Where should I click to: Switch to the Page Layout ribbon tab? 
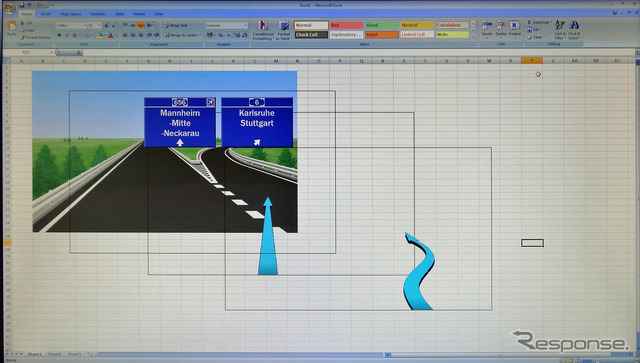(x=71, y=14)
